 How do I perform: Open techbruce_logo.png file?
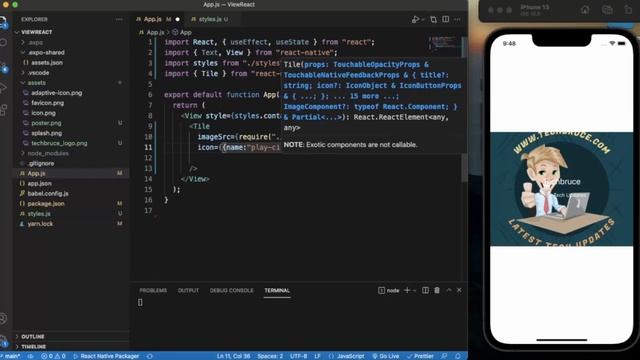pyautogui.click(x=59, y=143)
